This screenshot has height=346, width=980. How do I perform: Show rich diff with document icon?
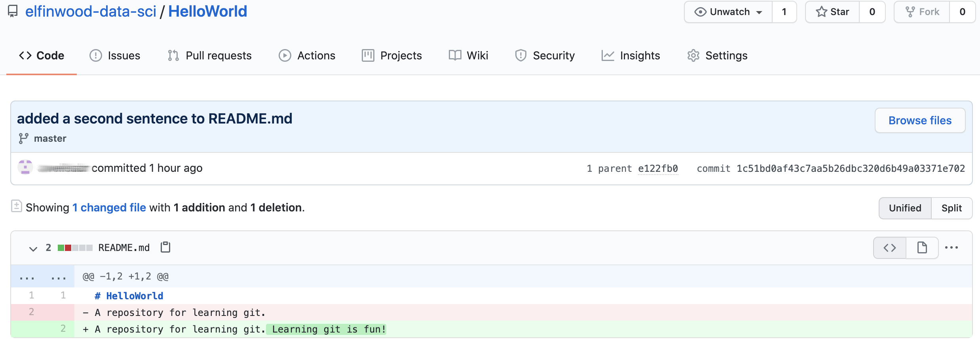point(922,248)
